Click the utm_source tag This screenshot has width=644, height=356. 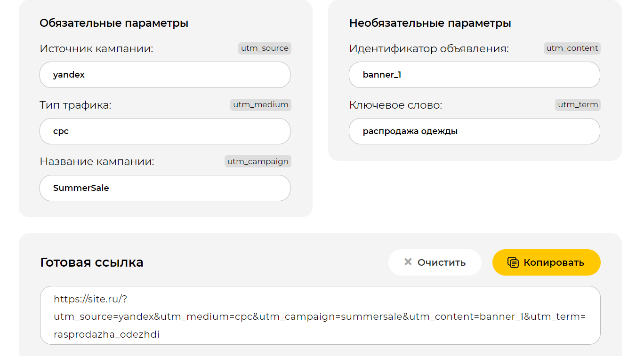tap(265, 48)
